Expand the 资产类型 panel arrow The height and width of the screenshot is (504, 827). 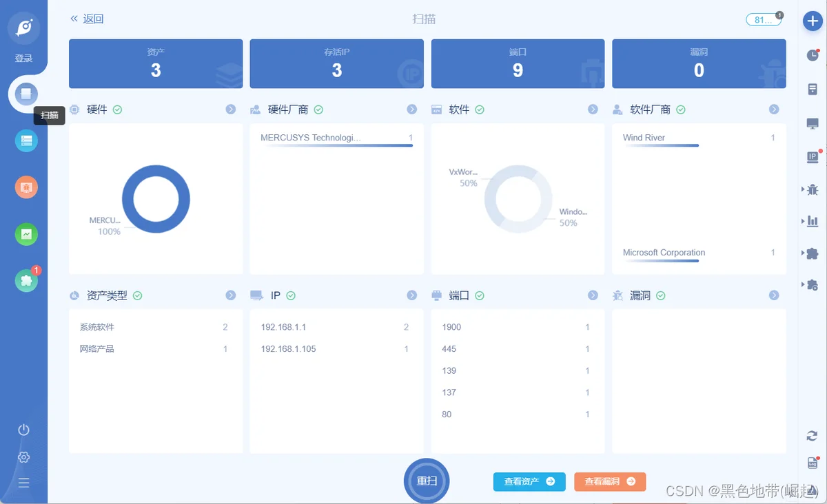(x=231, y=295)
